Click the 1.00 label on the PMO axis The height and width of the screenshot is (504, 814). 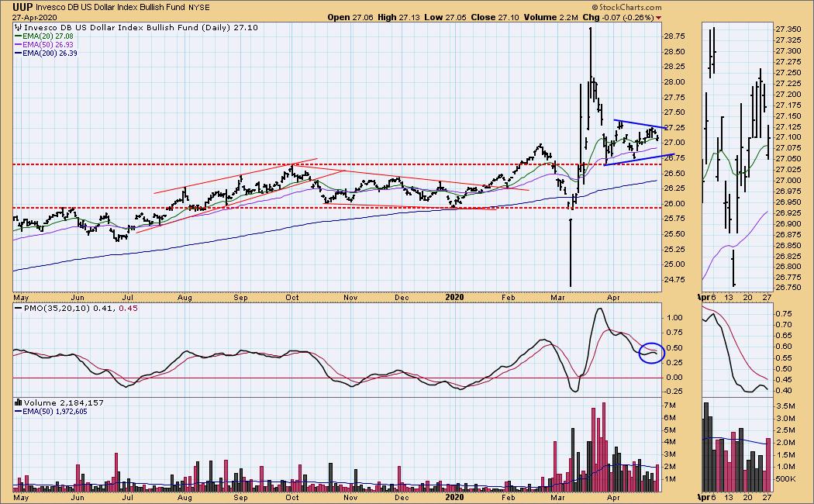(674, 317)
